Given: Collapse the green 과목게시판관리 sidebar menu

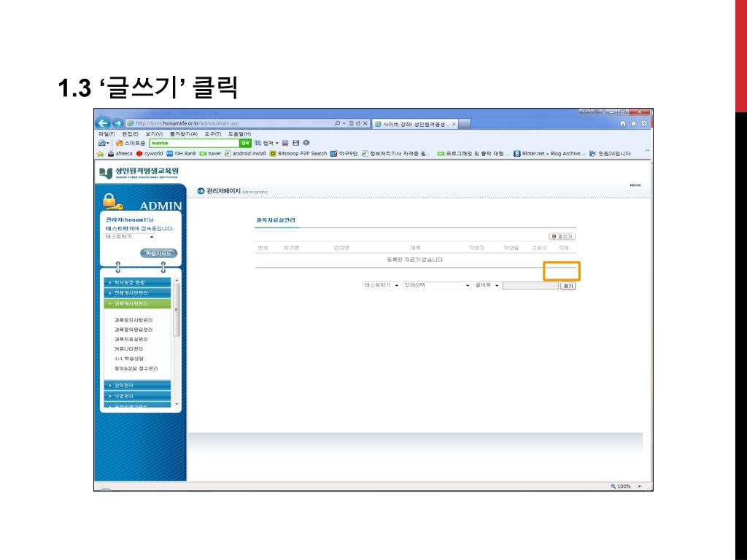Looking at the screenshot, I should click(137, 303).
